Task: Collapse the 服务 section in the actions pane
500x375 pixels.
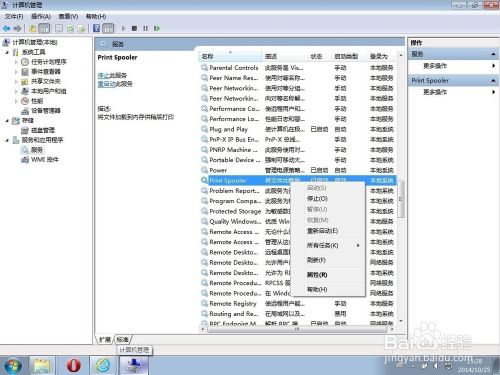Action: point(494,54)
